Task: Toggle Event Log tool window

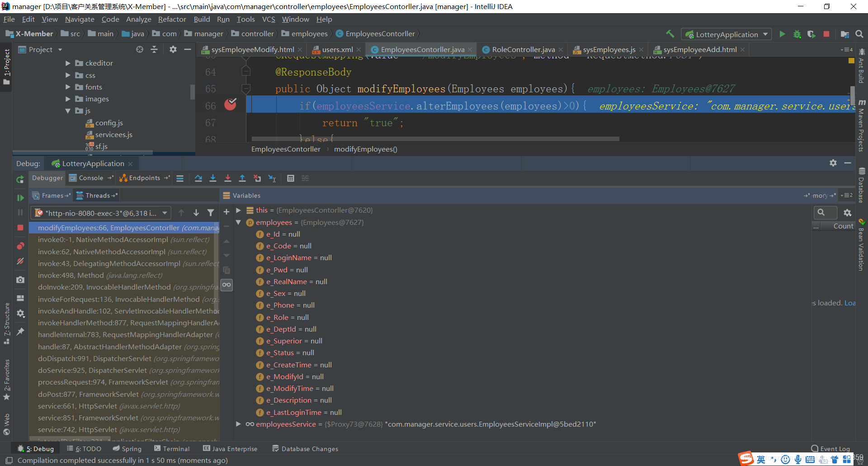Action: coord(830,449)
